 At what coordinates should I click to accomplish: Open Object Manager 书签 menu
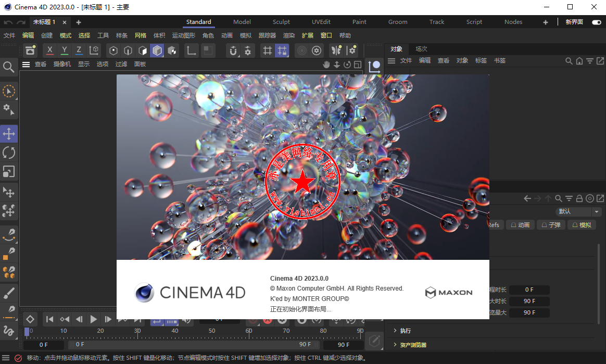coord(500,60)
